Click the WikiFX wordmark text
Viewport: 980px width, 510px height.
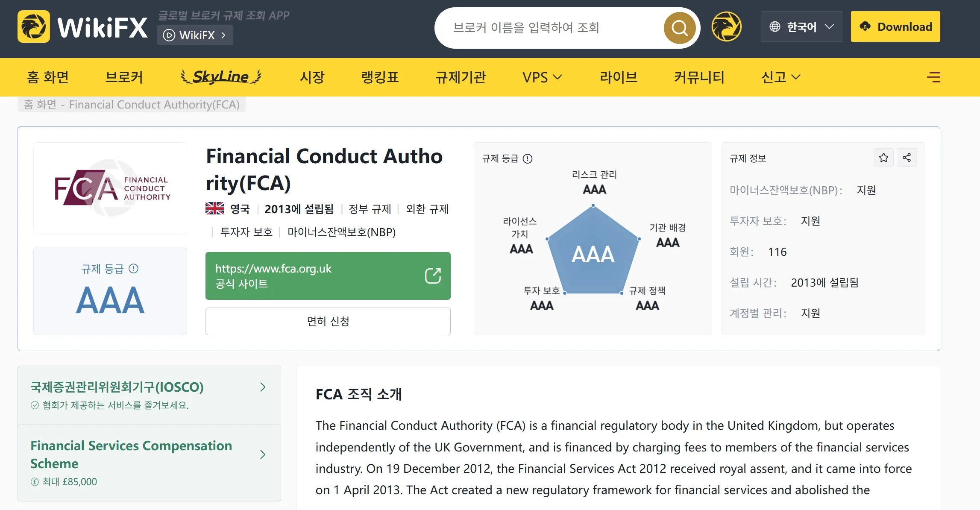pyautogui.click(x=103, y=28)
